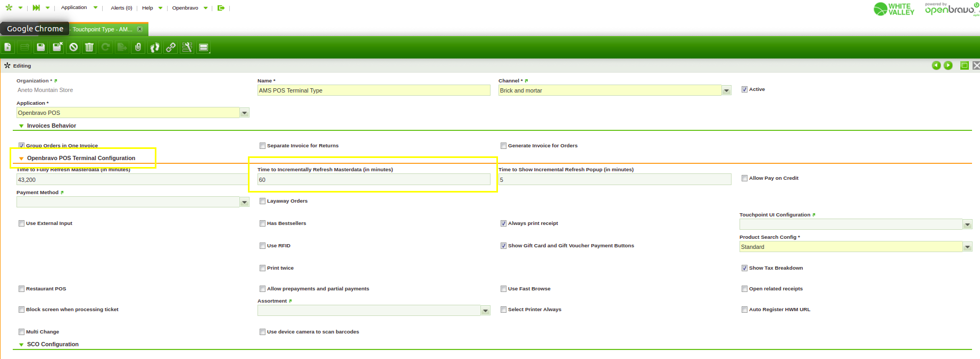980x359 pixels.
Task: Click Time to Fully Refresh Masterdata field
Action: [x=132, y=180]
